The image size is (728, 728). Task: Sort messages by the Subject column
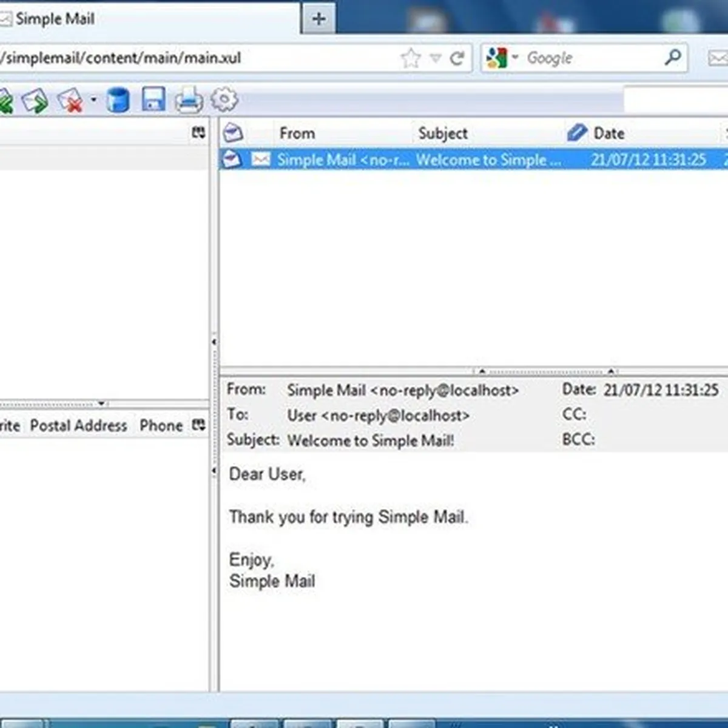click(443, 133)
